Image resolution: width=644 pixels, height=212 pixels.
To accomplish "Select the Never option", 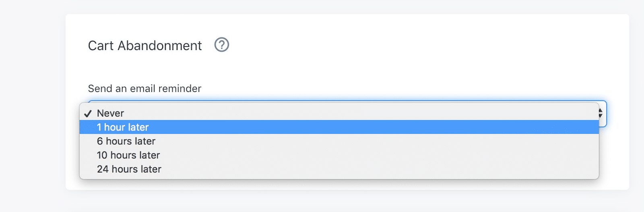I will pos(339,113).
